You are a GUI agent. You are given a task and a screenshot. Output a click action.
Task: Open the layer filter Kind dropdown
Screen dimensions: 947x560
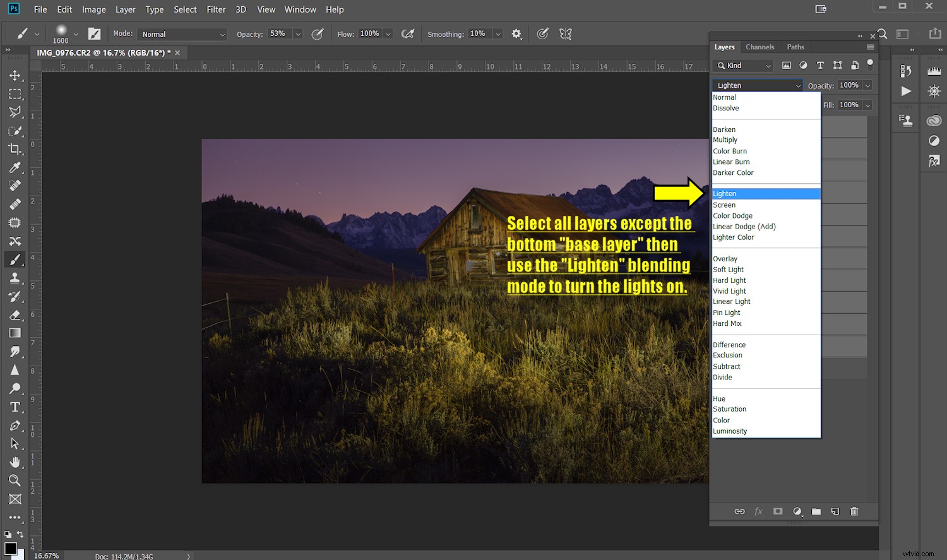point(742,65)
